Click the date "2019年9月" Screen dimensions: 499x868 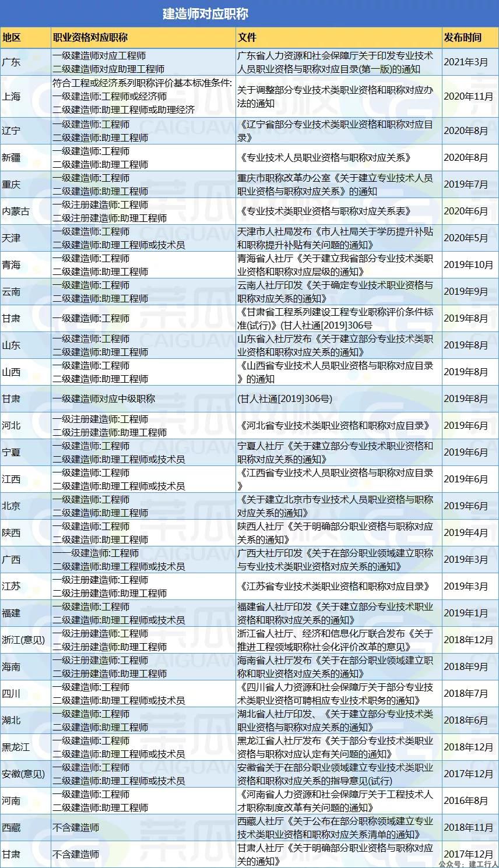[466, 292]
